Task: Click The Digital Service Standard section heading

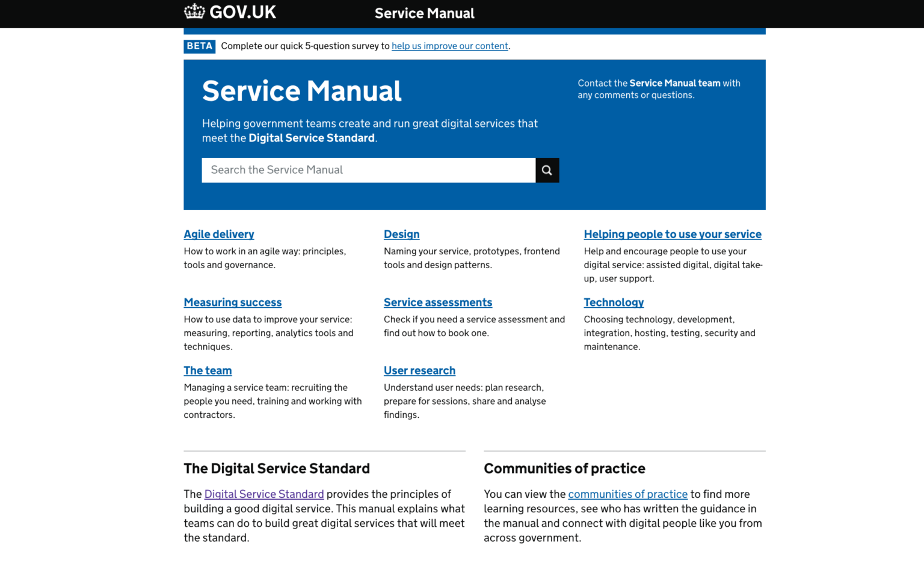Action: click(x=277, y=468)
